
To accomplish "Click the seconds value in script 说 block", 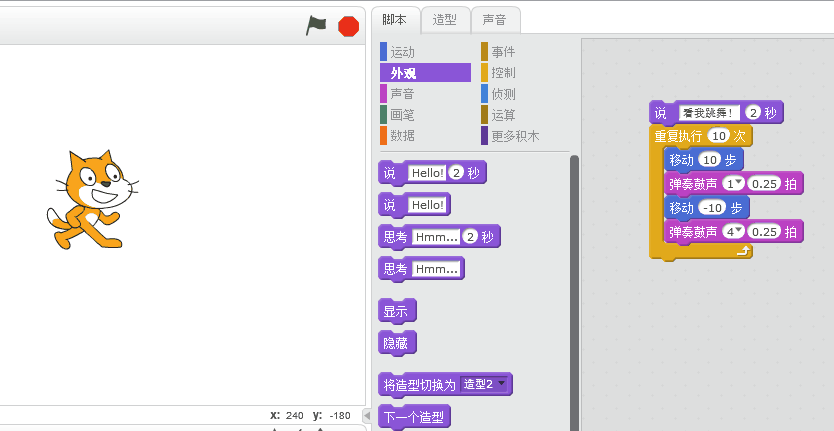I will pos(752,113).
